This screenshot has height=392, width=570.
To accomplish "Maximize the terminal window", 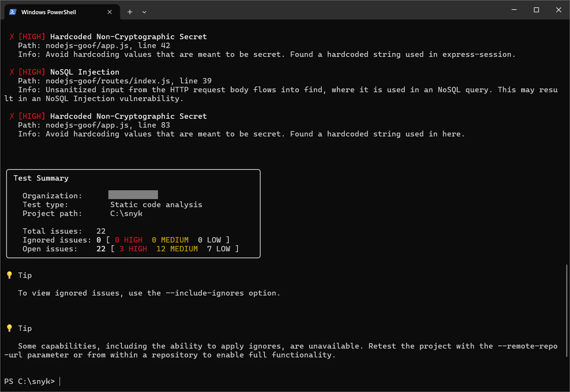I will tap(536, 10).
